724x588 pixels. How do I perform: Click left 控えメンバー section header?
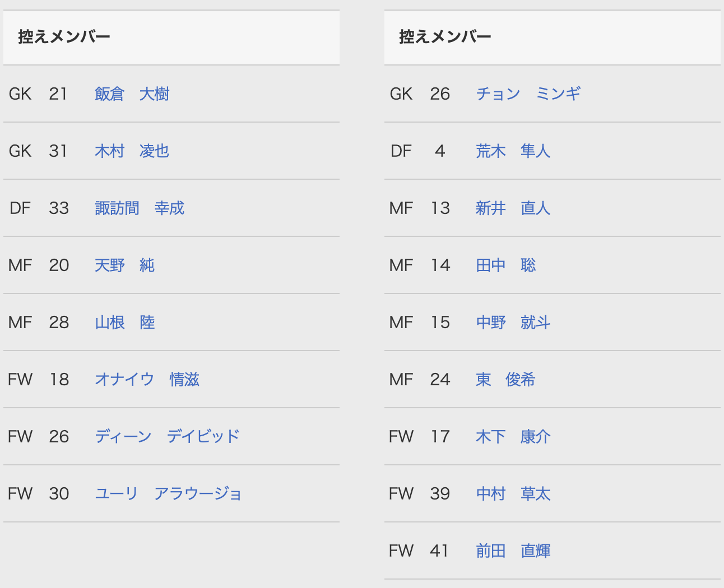click(x=64, y=37)
